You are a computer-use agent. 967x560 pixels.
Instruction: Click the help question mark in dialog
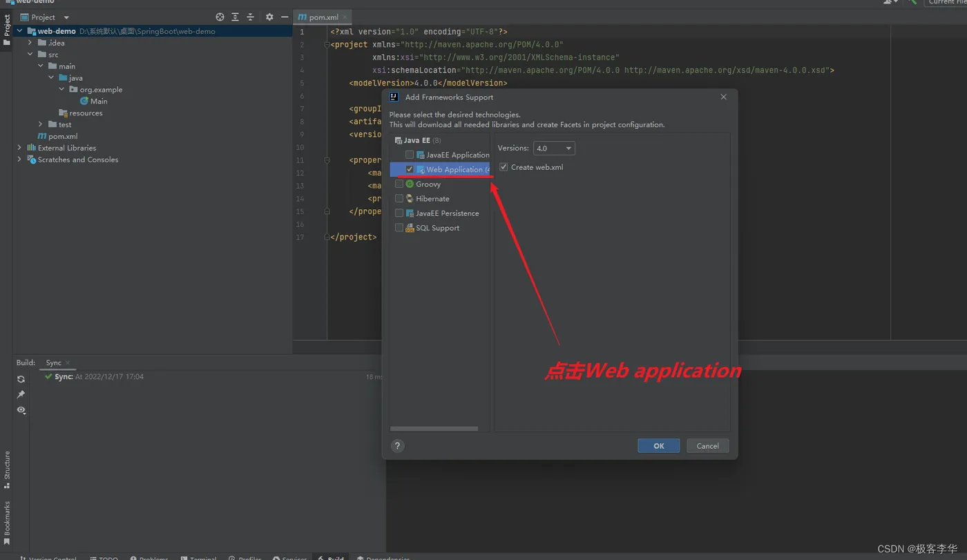click(397, 446)
